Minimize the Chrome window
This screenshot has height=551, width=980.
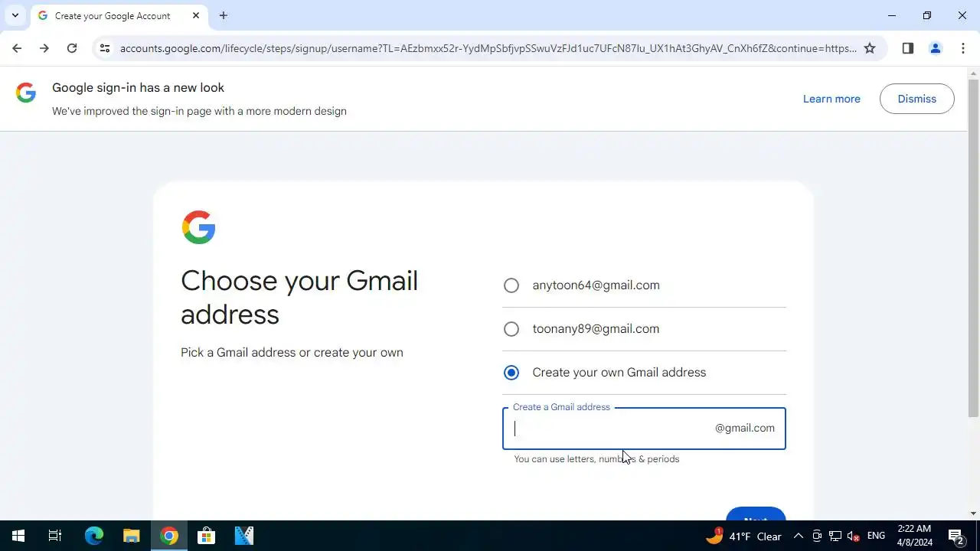(x=892, y=15)
